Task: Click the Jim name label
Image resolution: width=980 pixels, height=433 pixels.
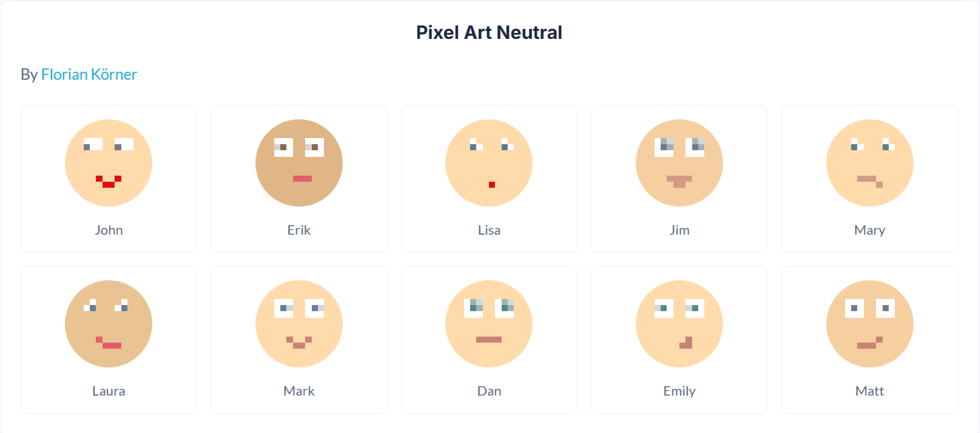Action: click(679, 231)
